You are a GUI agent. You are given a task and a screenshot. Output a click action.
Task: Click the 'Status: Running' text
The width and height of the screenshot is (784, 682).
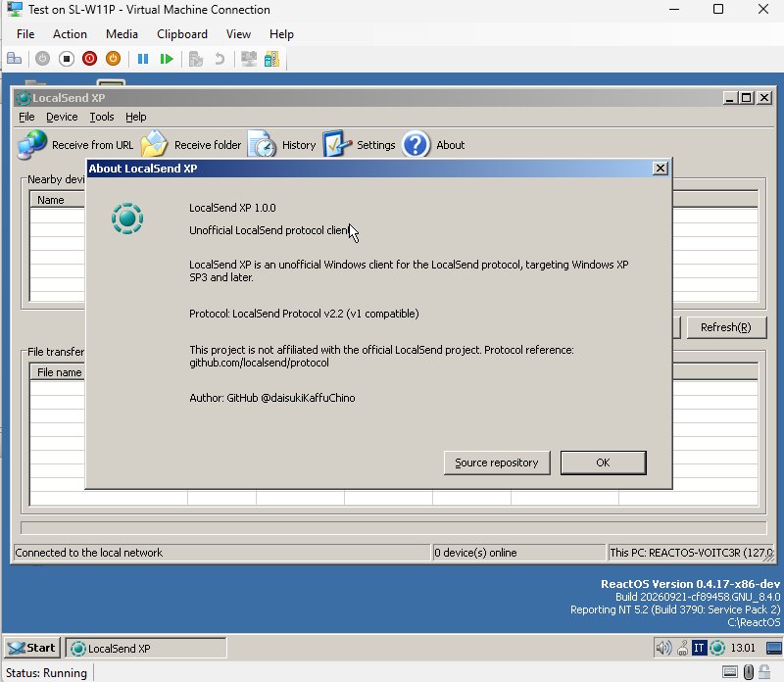(x=46, y=672)
